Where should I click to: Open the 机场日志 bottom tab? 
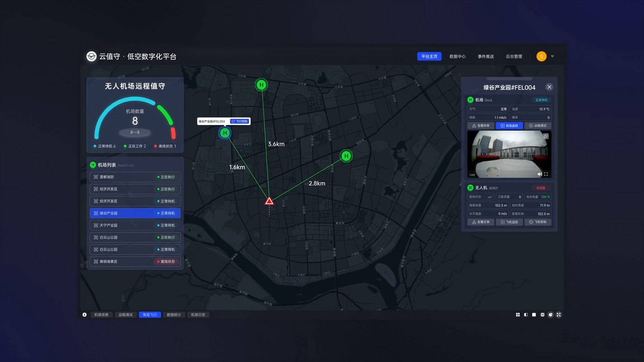point(198,314)
